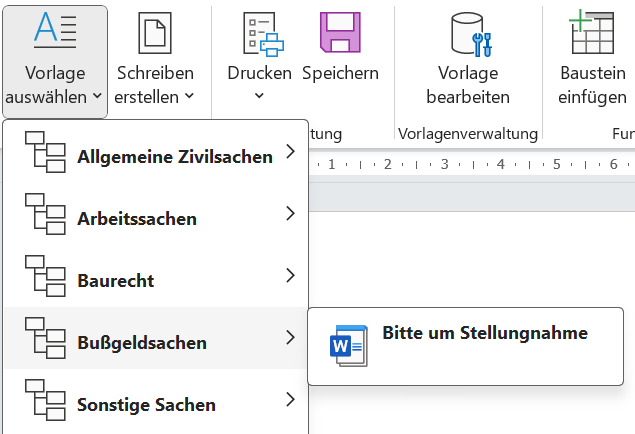The image size is (635, 434).
Task: Click the Baustein einfügen table icon
Action: [x=592, y=32]
